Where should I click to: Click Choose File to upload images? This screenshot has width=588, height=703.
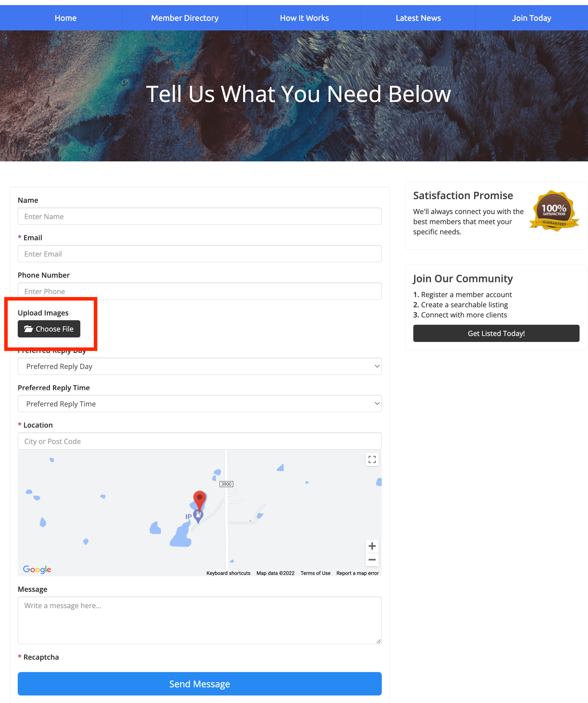tap(49, 329)
